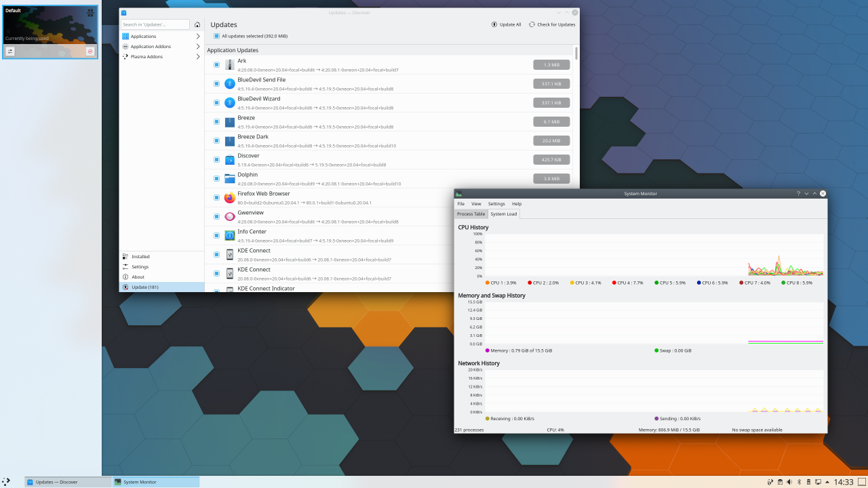Screen dimensions: 868x488
Task: Click the '231 processes' status text
Action: click(x=469, y=430)
